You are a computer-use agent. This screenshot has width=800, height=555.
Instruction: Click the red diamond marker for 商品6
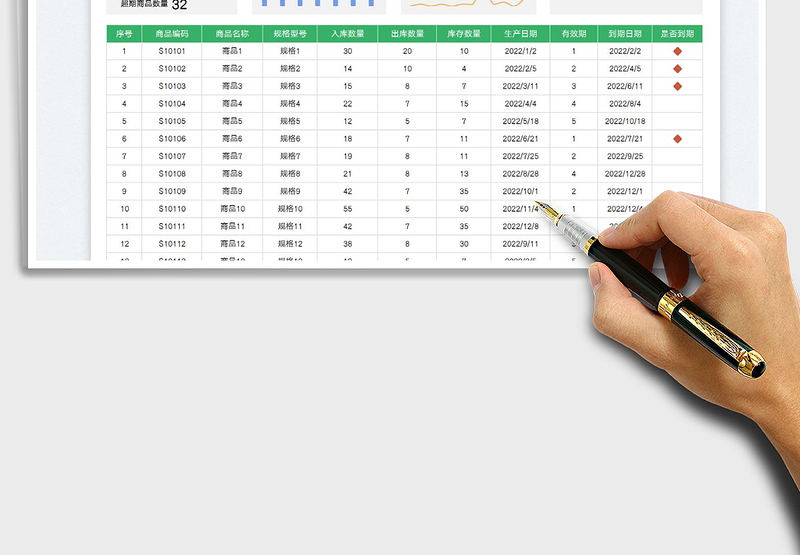(677, 139)
